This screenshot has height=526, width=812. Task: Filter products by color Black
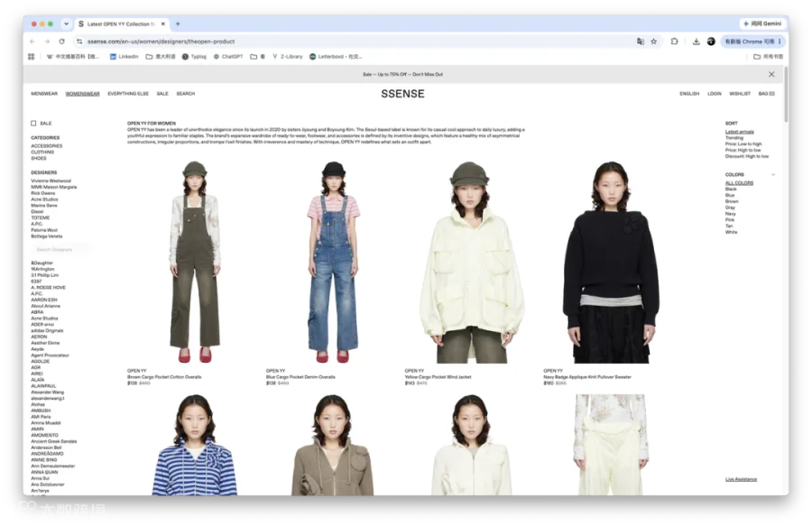click(731, 189)
